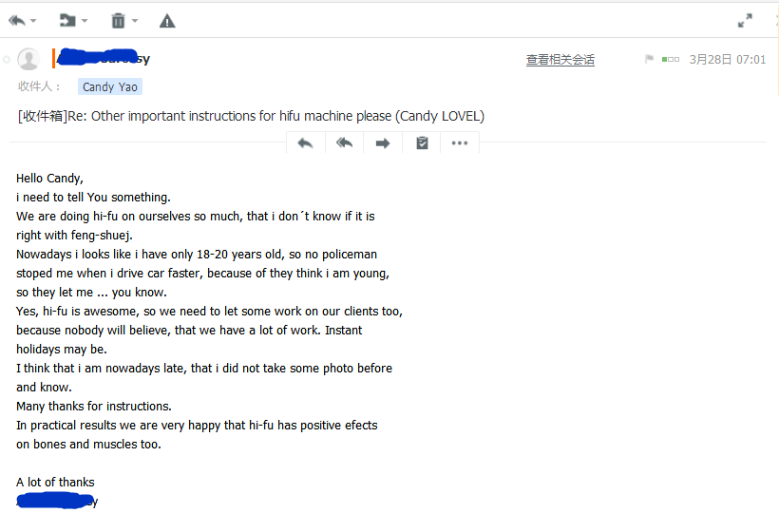This screenshot has width=779, height=532.
Task: Click the email subject line text
Action: (x=251, y=116)
